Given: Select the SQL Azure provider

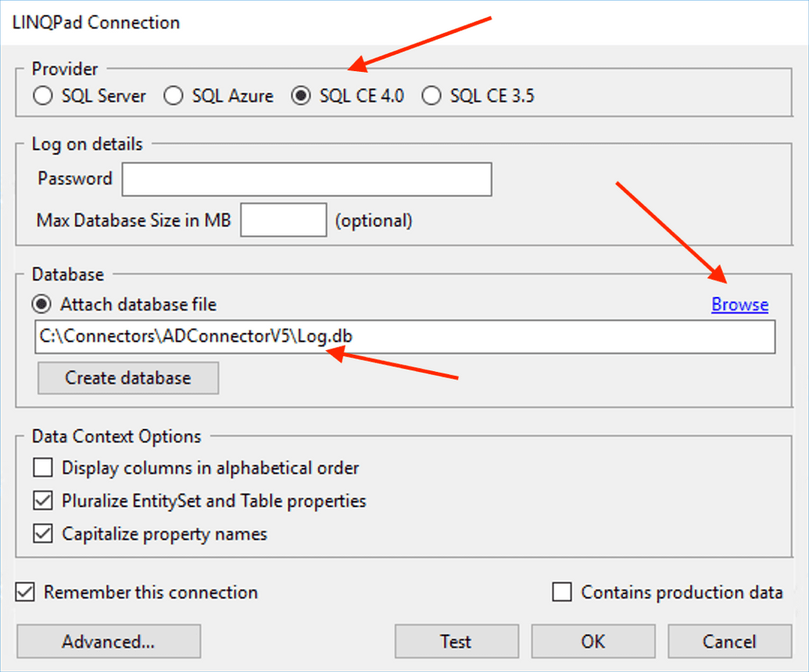Looking at the screenshot, I should tap(173, 95).
